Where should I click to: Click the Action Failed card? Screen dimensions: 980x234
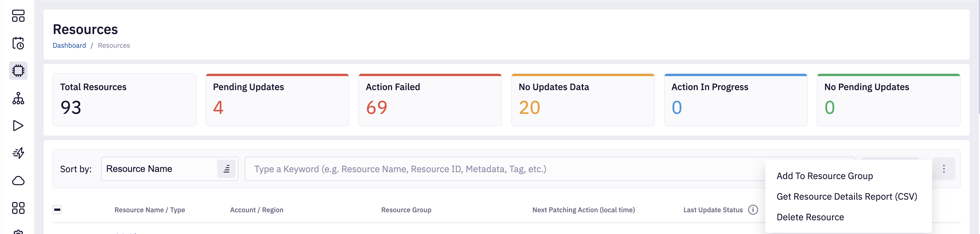click(x=430, y=100)
